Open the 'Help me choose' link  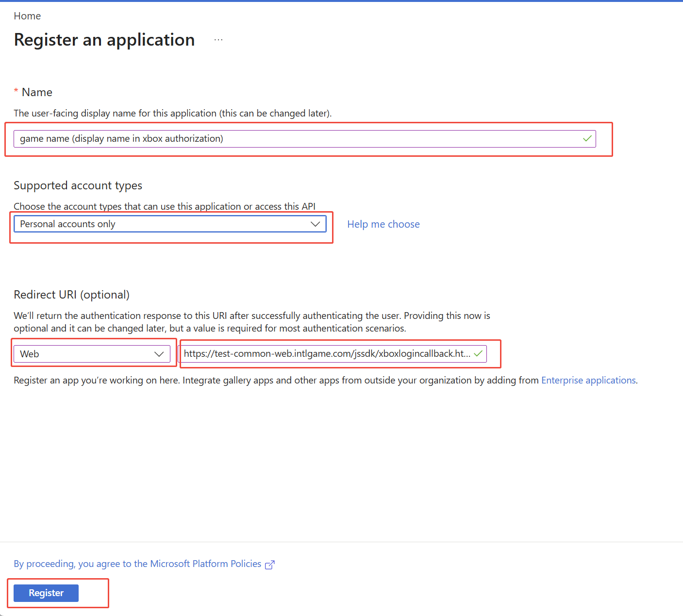click(x=383, y=224)
